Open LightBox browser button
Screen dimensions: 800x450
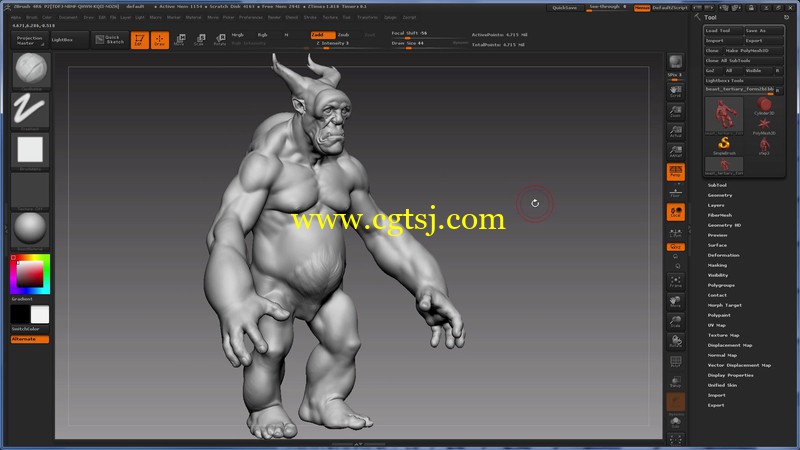click(x=70, y=40)
